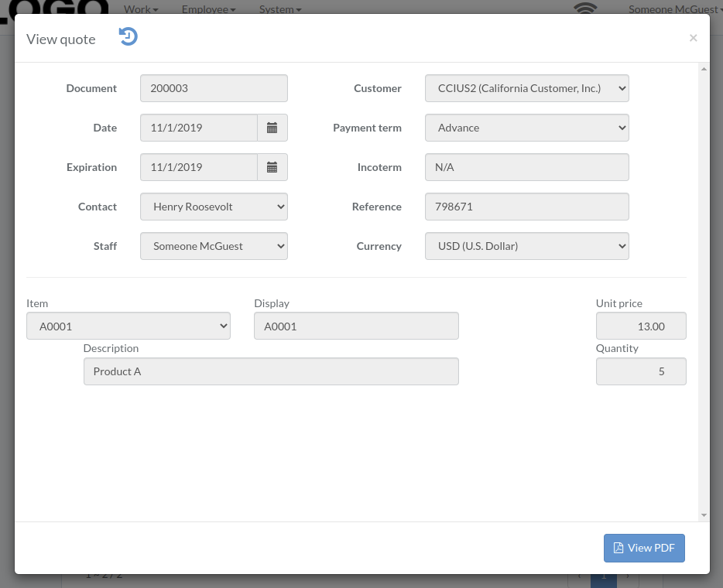This screenshot has height=588, width=723.
Task: Click the Payment term label
Action: (367, 128)
